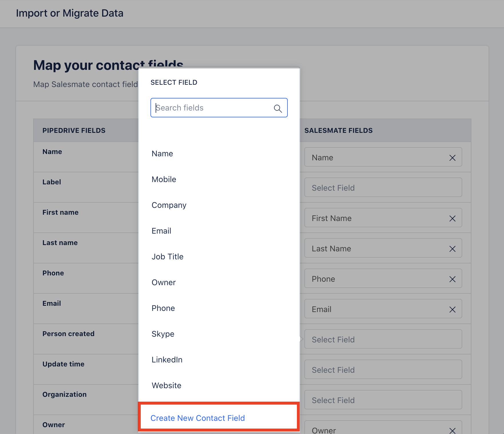This screenshot has width=504, height=434.
Task: Choose LinkedIn from the field list
Action: 167,360
